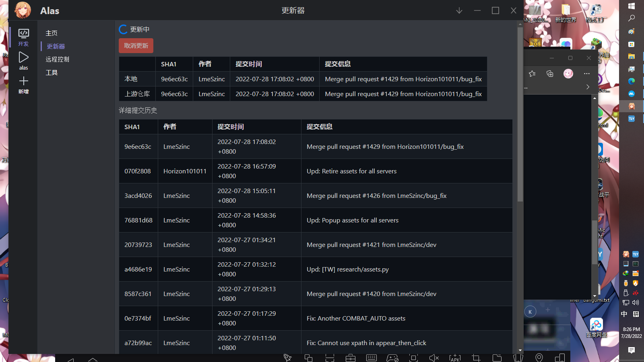This screenshot has width=644, height=362.
Task: Open the volume speaker tray icon
Action: 636,302
